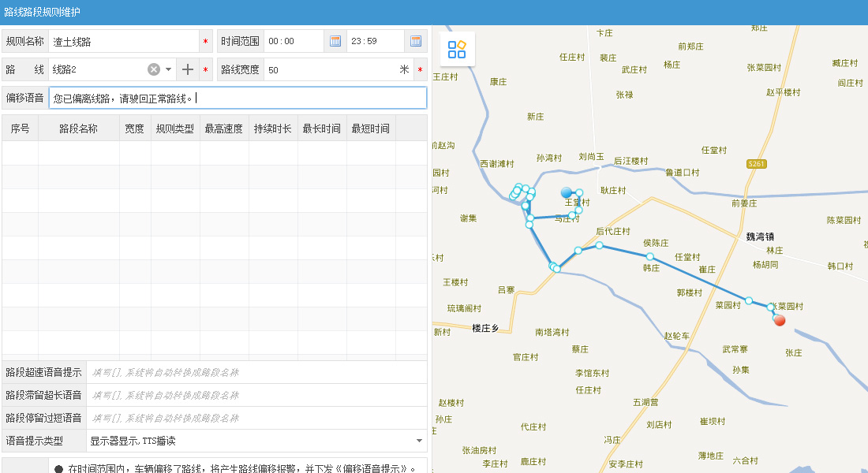Click the S261 road badge on map

[756, 164]
